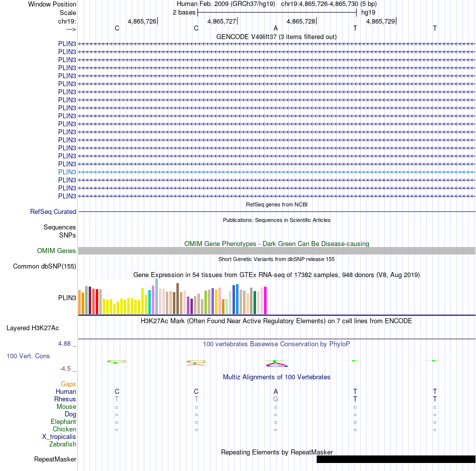
Task: Click the 'Layered H3K27Ac' track label
Action: point(33,328)
